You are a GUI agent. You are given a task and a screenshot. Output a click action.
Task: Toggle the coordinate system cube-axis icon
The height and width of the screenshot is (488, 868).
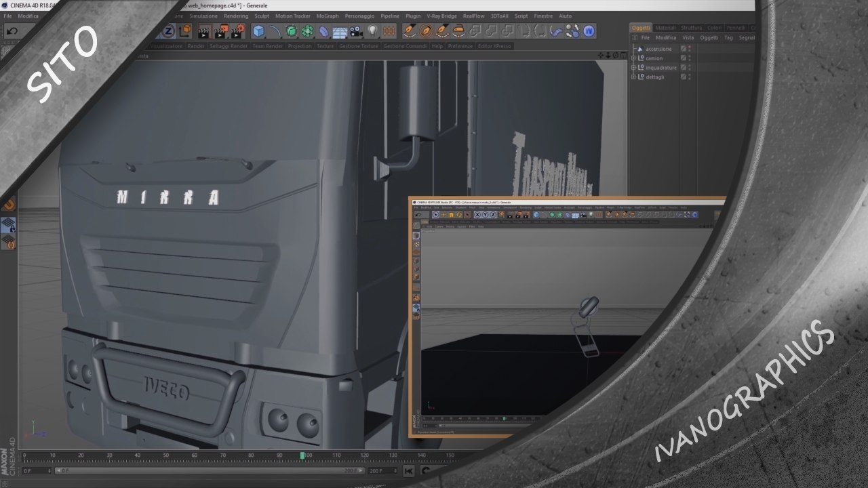(x=185, y=31)
